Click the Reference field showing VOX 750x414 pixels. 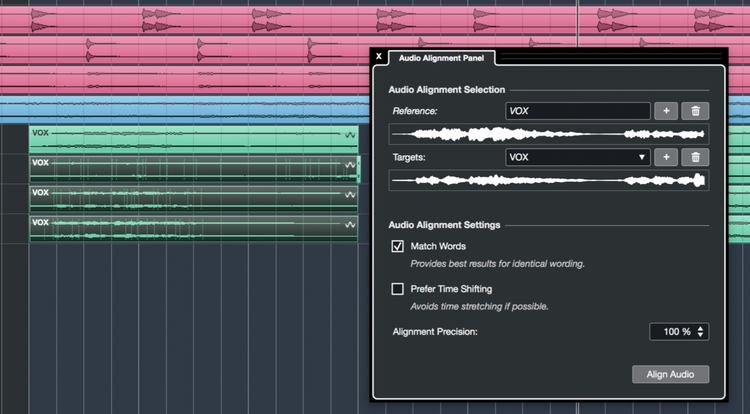pyautogui.click(x=577, y=111)
